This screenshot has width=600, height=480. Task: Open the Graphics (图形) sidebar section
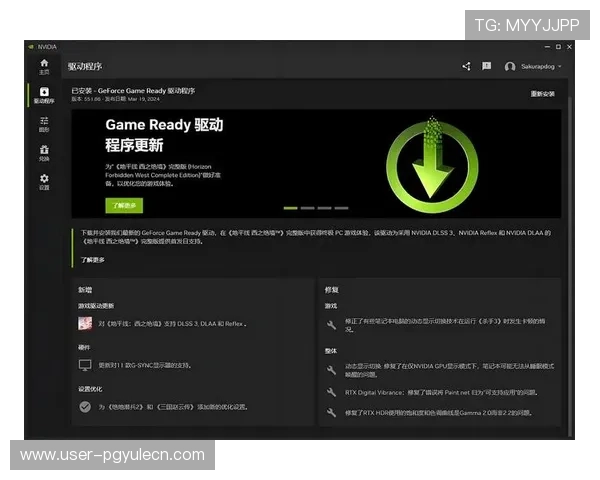pos(44,124)
